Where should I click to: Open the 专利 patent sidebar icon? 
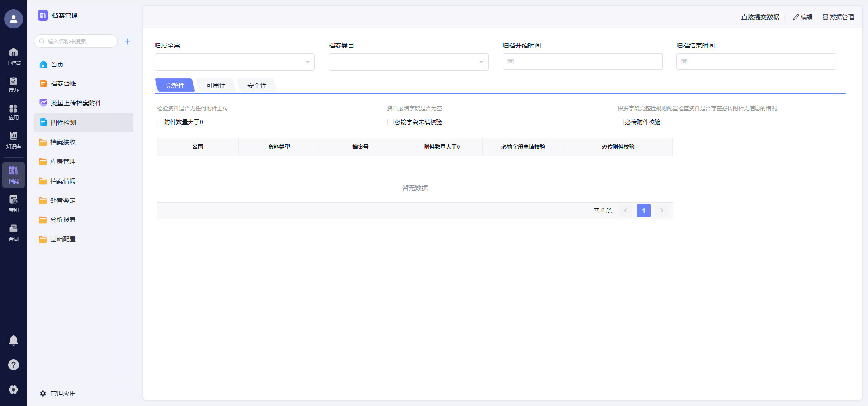click(x=14, y=203)
